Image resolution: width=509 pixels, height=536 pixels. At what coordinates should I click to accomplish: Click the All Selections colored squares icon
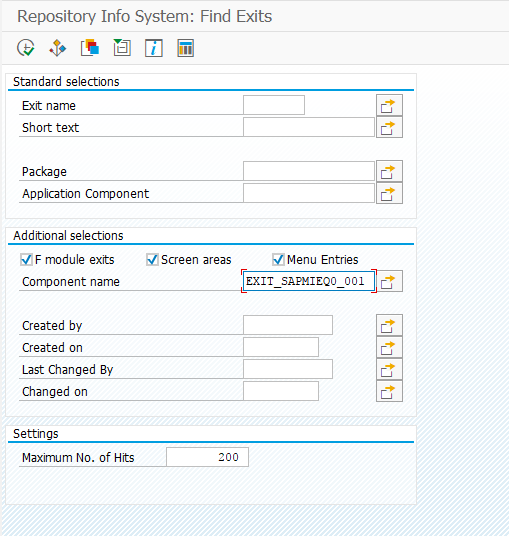pos(90,48)
